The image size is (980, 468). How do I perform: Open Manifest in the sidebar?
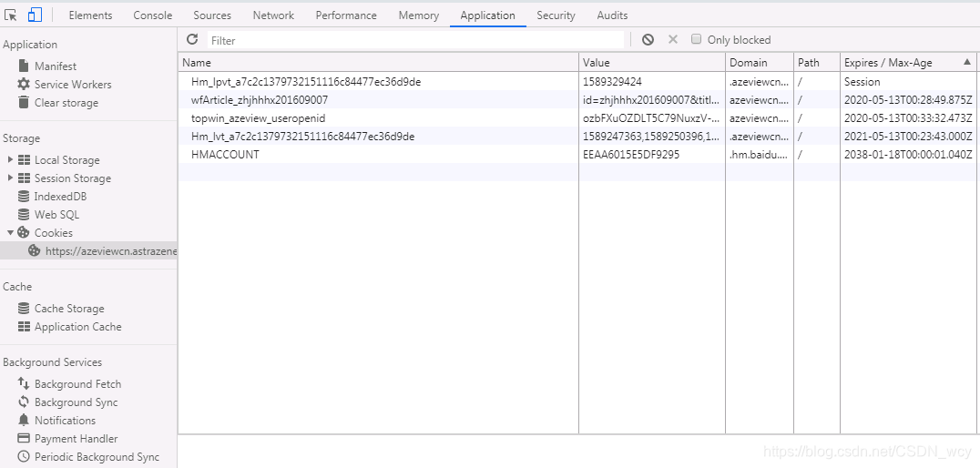tap(56, 66)
